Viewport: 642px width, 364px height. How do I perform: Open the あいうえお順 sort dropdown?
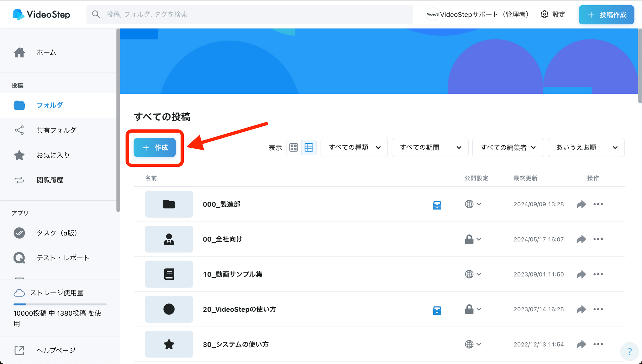coord(586,147)
